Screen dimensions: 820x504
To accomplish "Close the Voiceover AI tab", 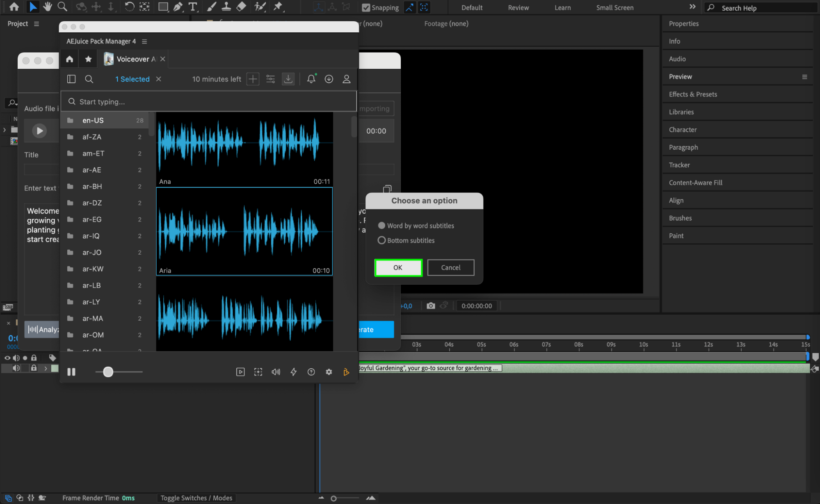I will click(163, 59).
